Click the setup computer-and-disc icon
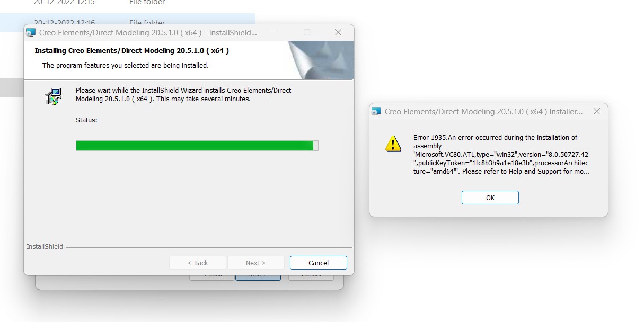The height and width of the screenshot is (322, 644). coord(52,96)
